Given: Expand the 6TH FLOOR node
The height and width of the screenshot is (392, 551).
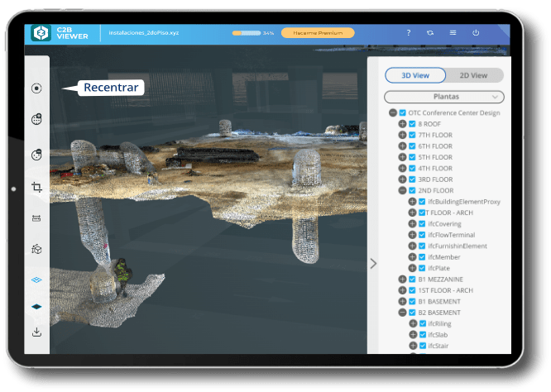Looking at the screenshot, I should tap(402, 146).
